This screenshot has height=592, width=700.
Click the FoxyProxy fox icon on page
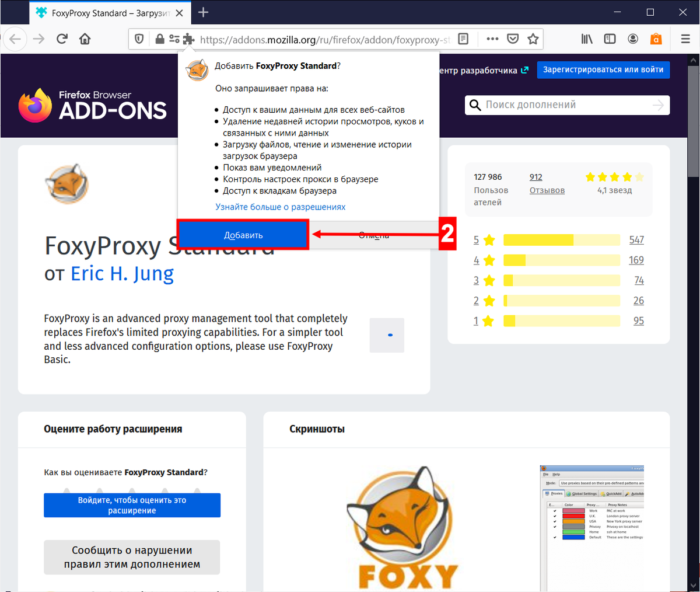pos(66,184)
